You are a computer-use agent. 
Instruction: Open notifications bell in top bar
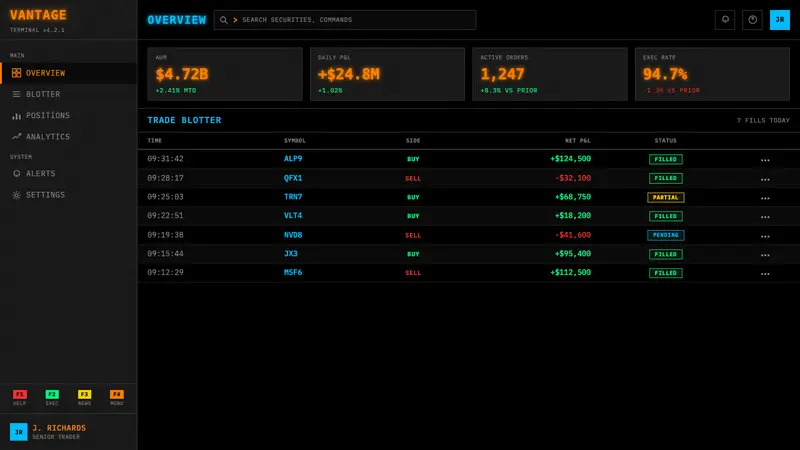(x=725, y=20)
